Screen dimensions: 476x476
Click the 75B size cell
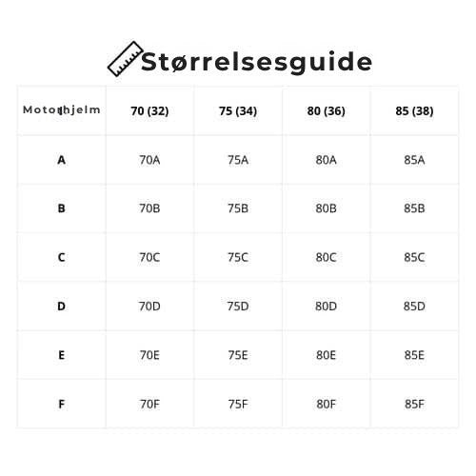[x=238, y=208]
